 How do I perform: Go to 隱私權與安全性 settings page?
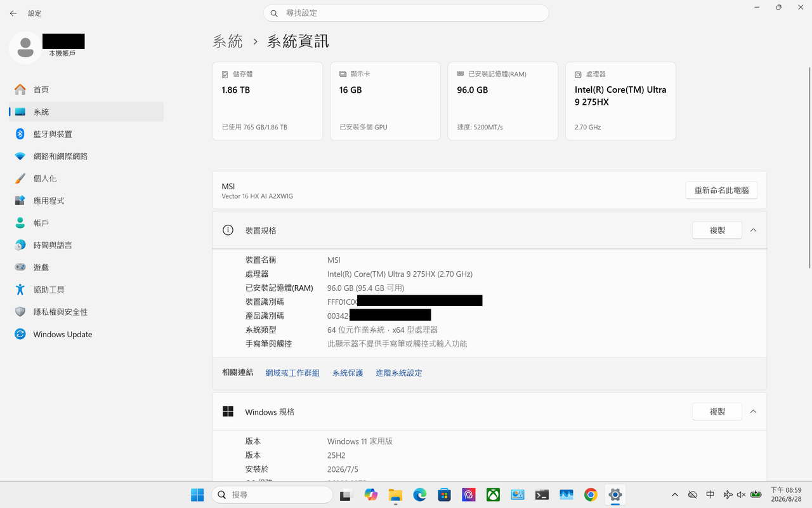point(86,312)
